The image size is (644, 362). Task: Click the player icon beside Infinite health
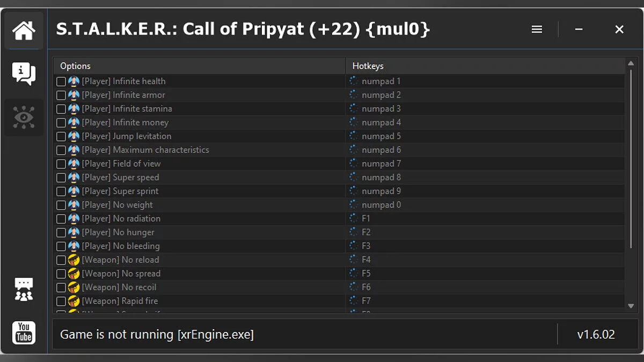pos(73,81)
